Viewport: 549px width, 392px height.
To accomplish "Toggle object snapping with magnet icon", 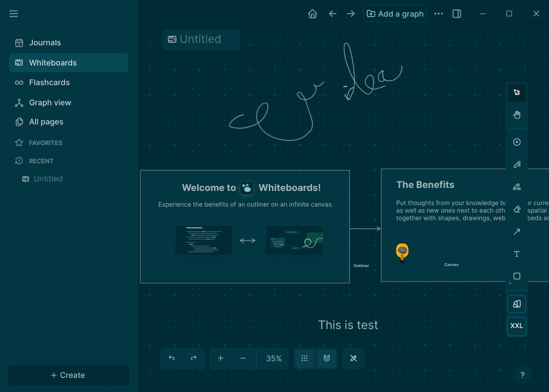I will coord(326,358).
